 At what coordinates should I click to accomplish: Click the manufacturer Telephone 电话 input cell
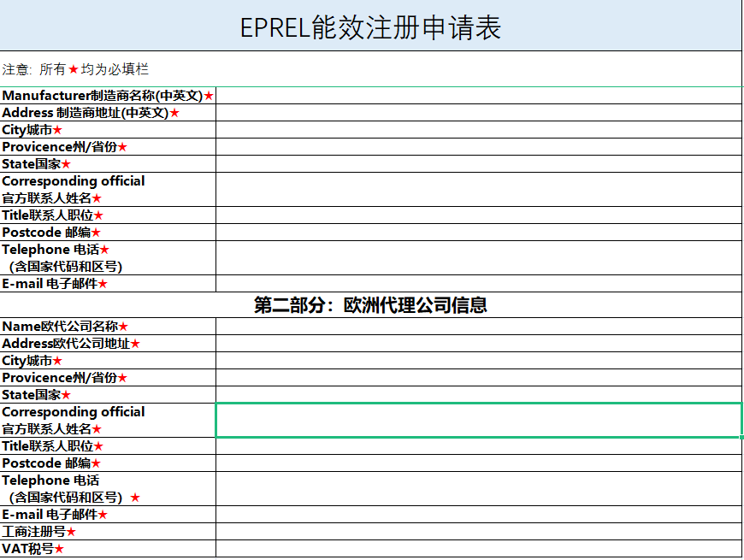coord(479,257)
